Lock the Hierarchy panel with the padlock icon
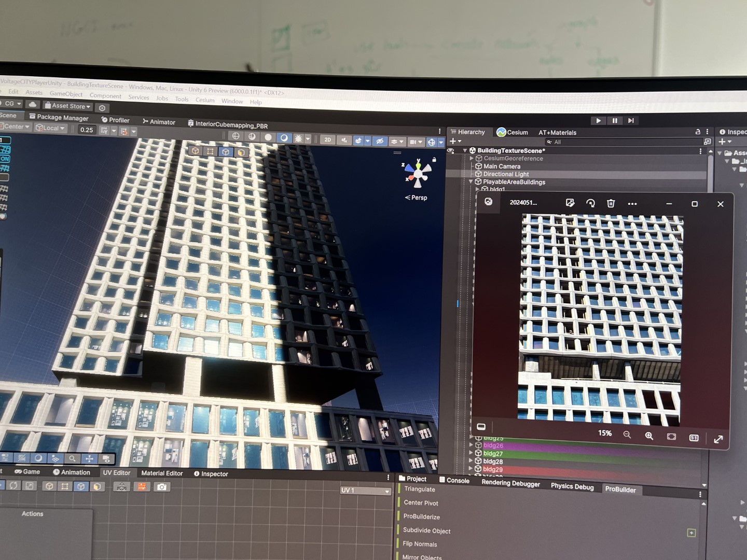 pyautogui.click(x=699, y=132)
